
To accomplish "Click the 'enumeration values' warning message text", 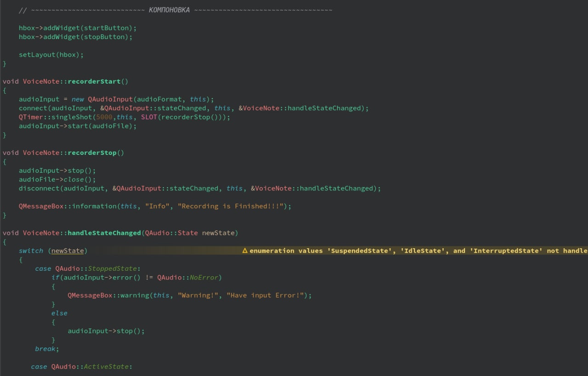I will 418,251.
